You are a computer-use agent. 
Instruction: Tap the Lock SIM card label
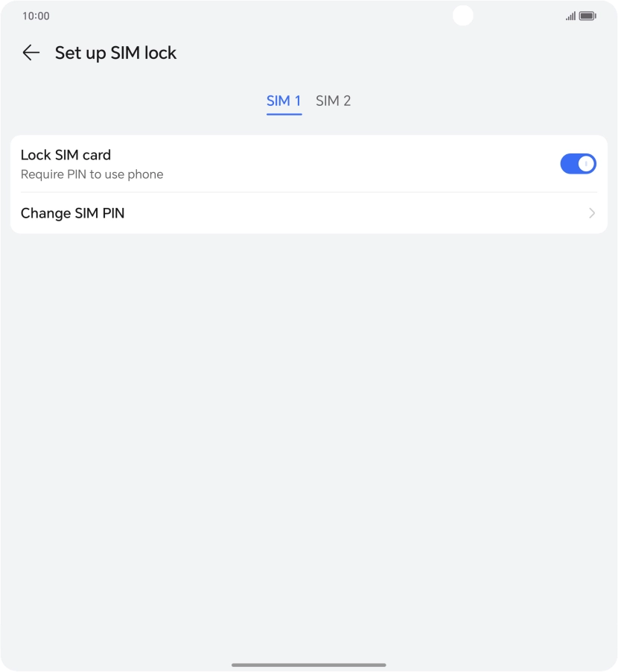click(x=66, y=155)
